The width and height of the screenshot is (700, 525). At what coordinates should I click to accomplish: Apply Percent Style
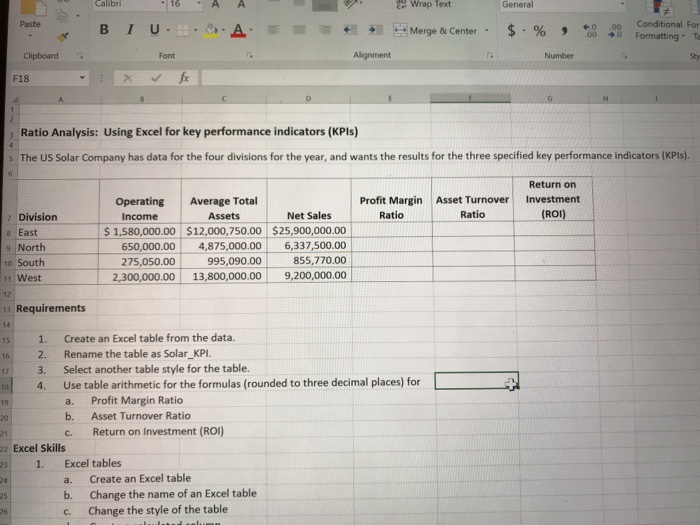coord(539,31)
